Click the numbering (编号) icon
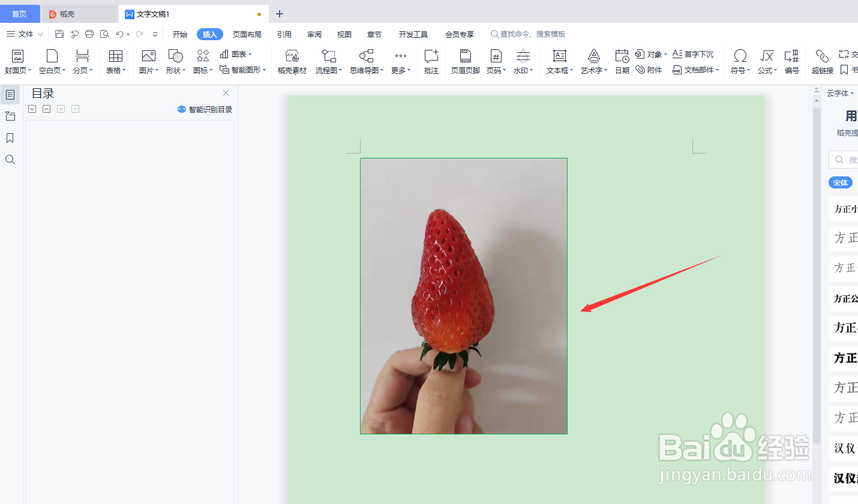Viewport: 858px width, 504px height. click(x=792, y=56)
